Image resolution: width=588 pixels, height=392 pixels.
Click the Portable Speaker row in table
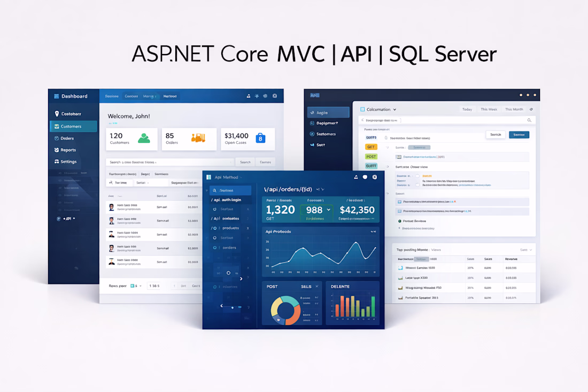pyautogui.click(x=465, y=298)
